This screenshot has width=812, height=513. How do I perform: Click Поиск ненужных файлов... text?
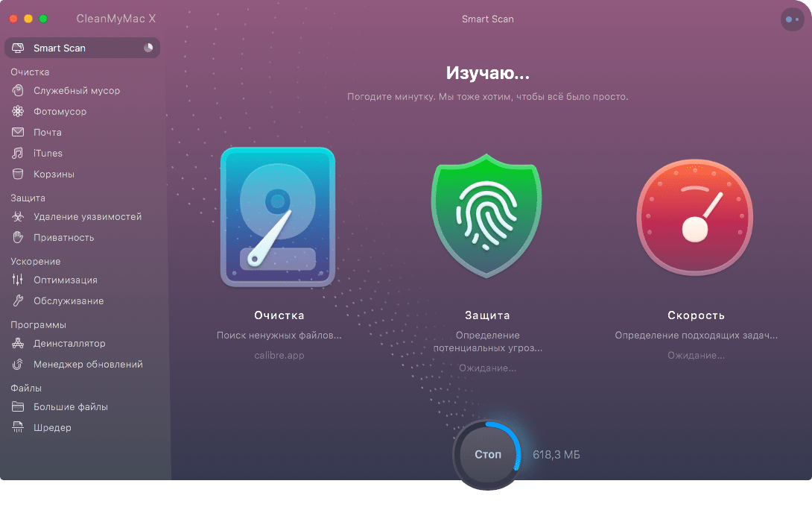(279, 336)
